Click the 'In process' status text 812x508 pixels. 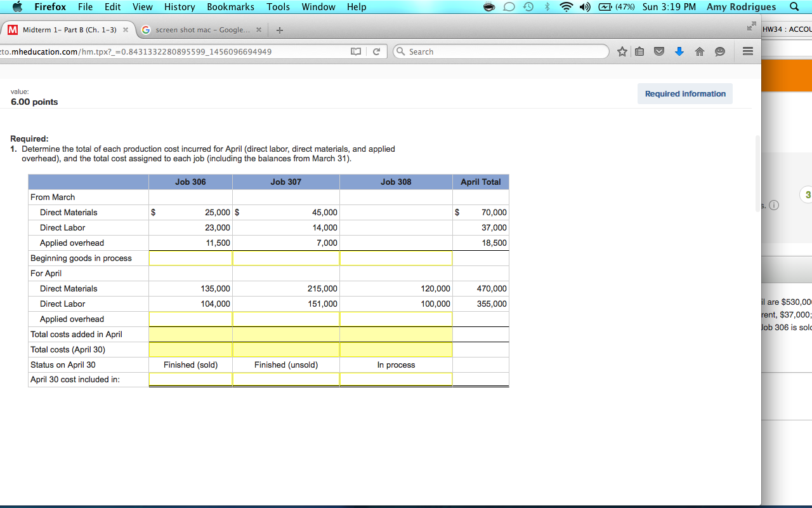tap(396, 364)
